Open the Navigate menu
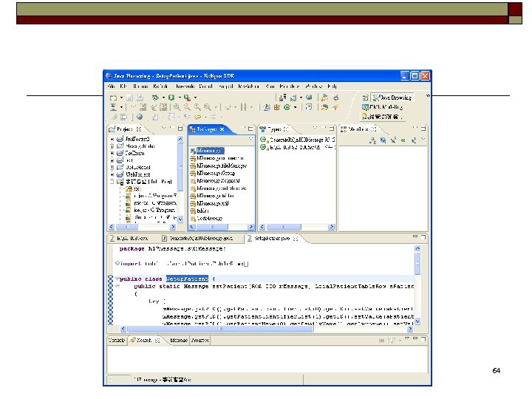 [185, 86]
